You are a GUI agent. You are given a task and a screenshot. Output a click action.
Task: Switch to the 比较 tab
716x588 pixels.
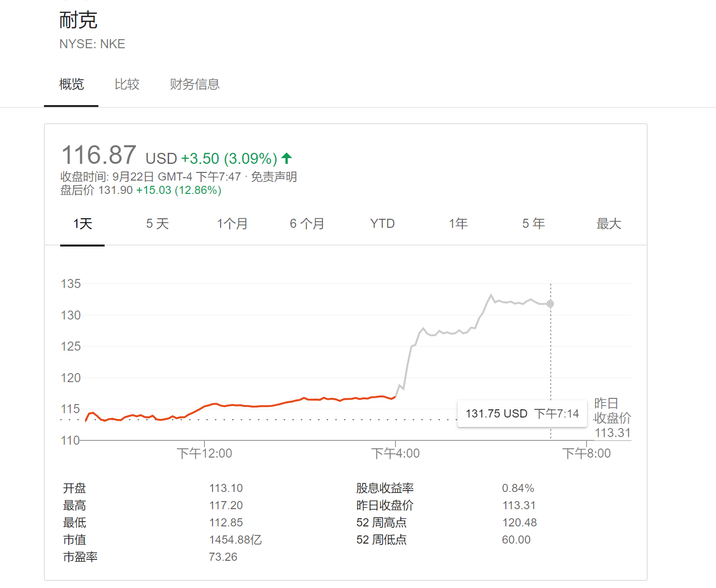tap(127, 85)
